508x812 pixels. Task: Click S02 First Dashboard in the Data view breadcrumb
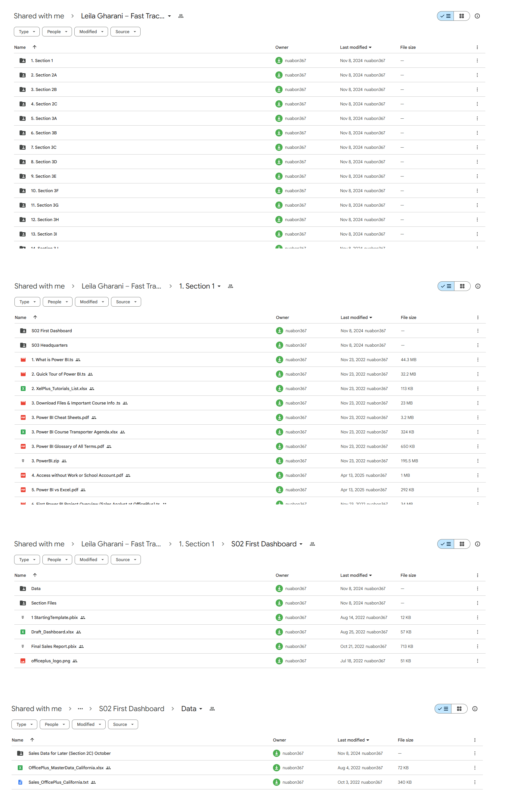click(x=132, y=709)
